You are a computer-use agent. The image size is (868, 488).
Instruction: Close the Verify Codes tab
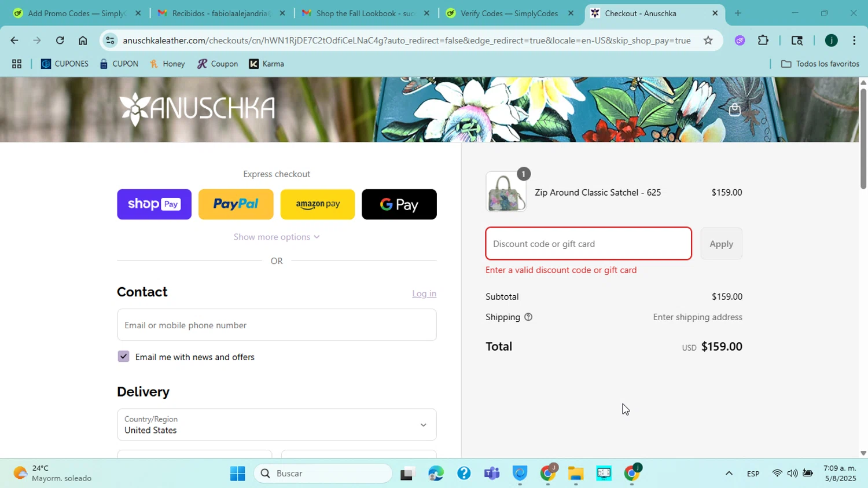(x=571, y=13)
